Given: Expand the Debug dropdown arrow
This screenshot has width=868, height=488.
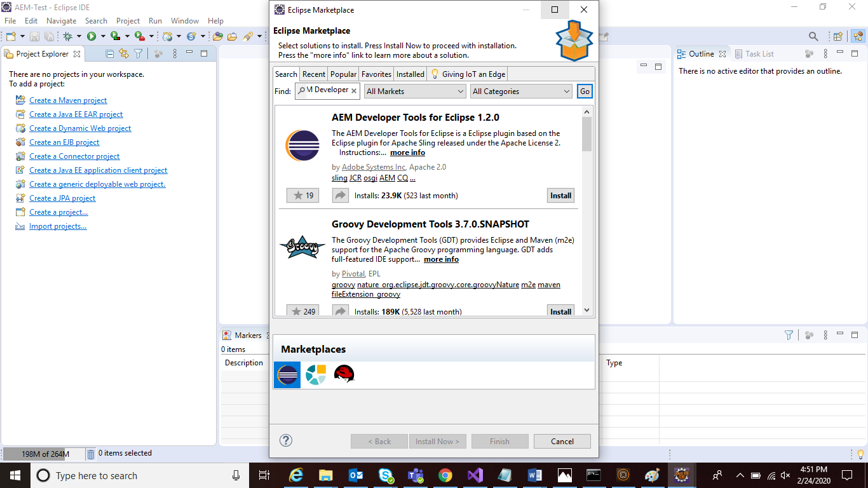Looking at the screenshot, I should click(78, 36).
